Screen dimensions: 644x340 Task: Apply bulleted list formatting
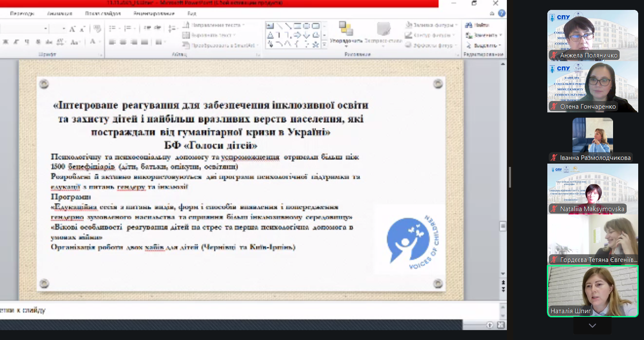click(112, 29)
